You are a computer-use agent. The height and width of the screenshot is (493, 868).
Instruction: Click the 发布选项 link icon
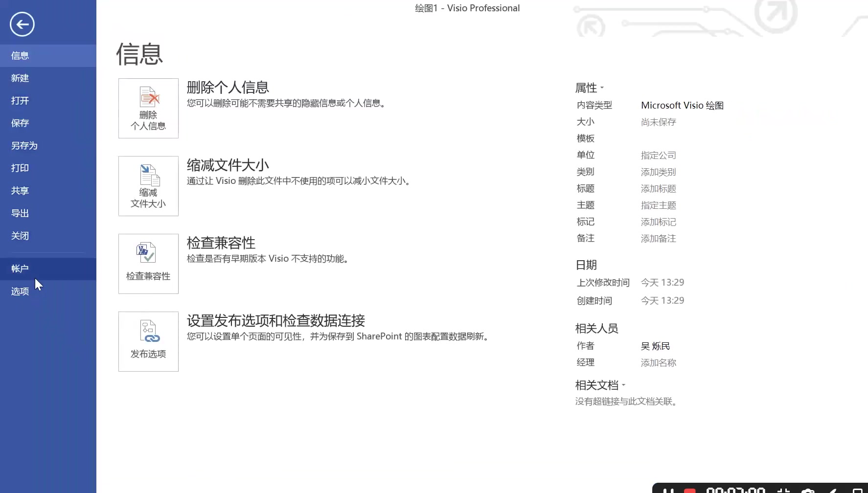point(148,341)
